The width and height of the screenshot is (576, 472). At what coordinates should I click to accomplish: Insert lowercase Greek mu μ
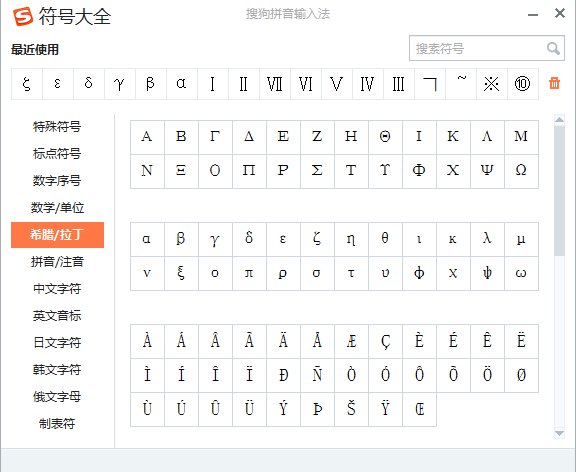[x=521, y=239]
